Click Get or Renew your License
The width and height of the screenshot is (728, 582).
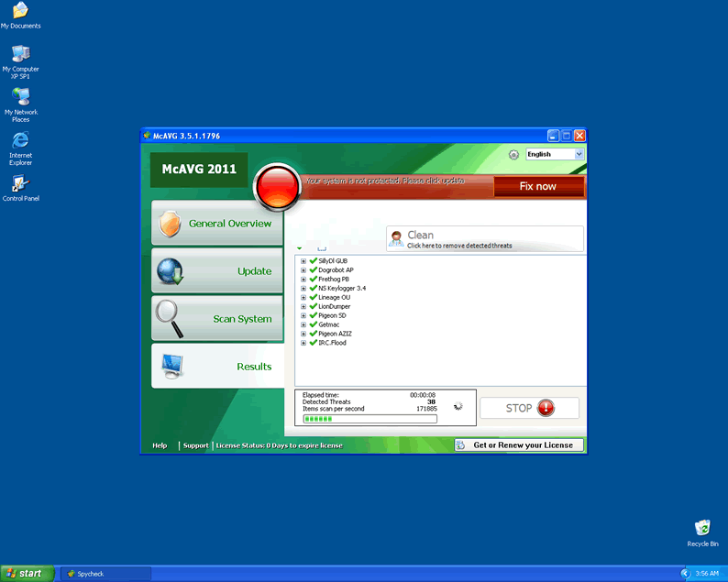520,445
